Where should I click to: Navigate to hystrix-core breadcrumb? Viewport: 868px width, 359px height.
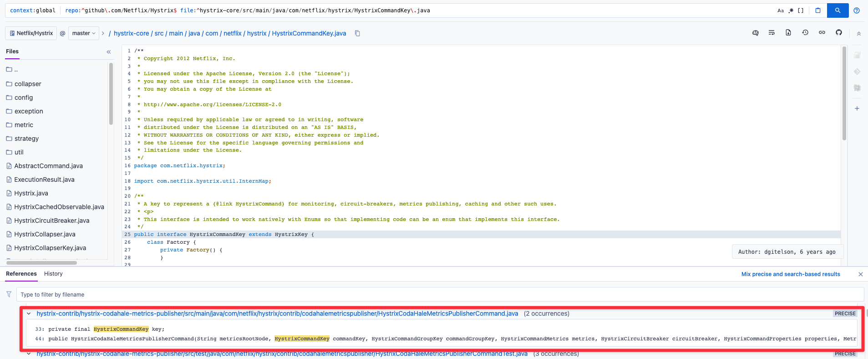click(132, 33)
